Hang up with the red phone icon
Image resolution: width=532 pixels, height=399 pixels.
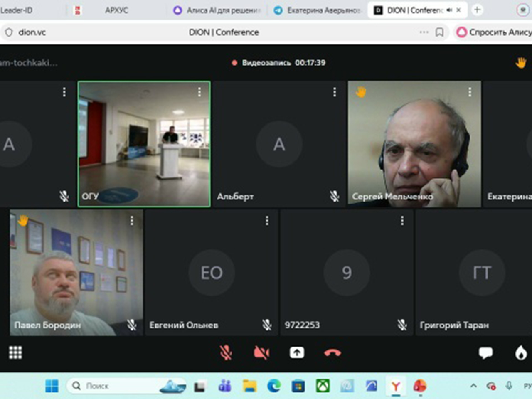(x=332, y=352)
